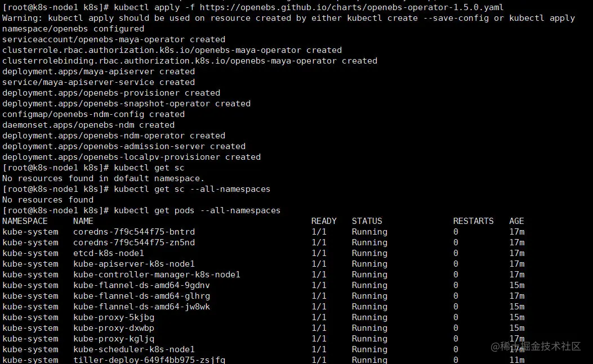Viewport: 593px width, 364px height.
Task: Click pod kube-controller-manager-k8s-node1
Action: [157, 275]
